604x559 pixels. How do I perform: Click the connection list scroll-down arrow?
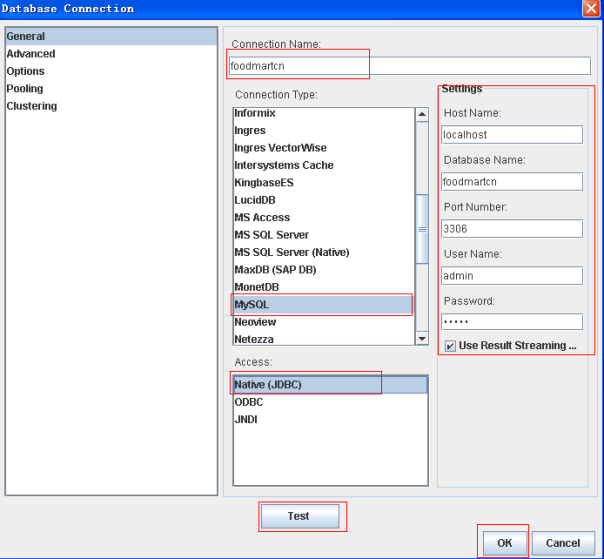coord(422,338)
